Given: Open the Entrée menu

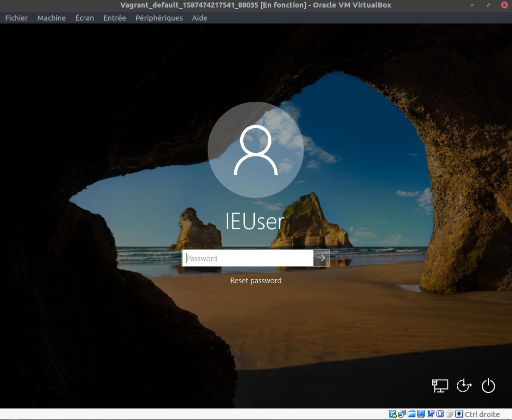Looking at the screenshot, I should point(114,18).
